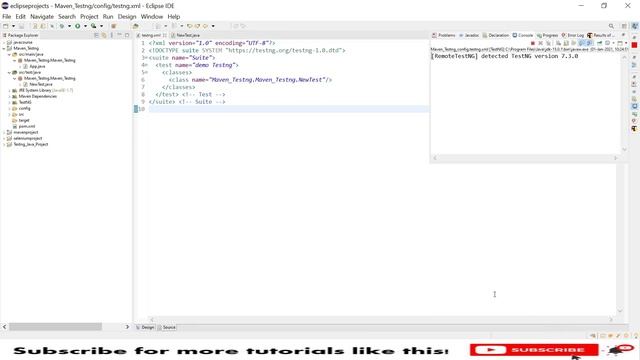Click the last edit location arrow icon
Image resolution: width=640 pixels, height=360 pixels.
(189, 26)
